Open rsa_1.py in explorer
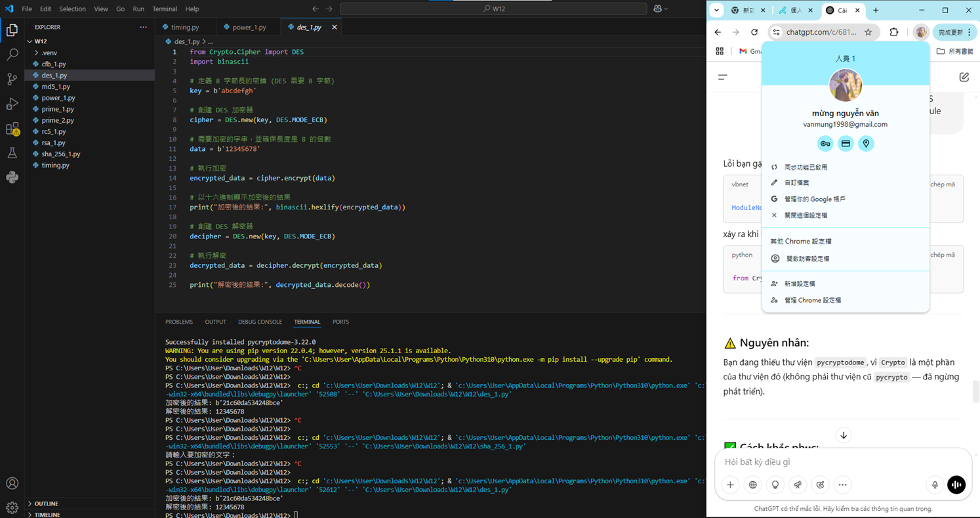 (53, 142)
